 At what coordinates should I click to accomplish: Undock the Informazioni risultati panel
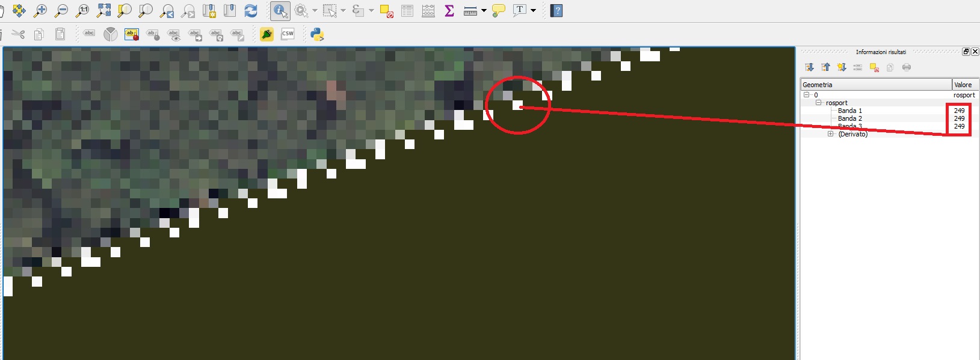tap(966, 52)
